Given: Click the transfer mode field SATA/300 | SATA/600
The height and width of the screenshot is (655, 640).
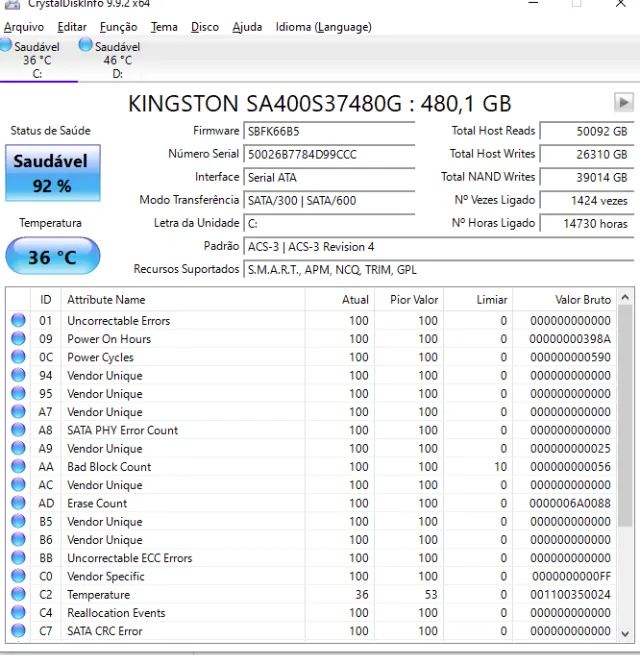Looking at the screenshot, I should 329,200.
